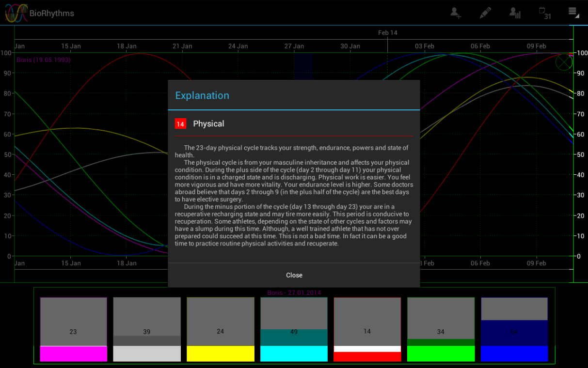Select the red cycle bar showing 14

367,329
